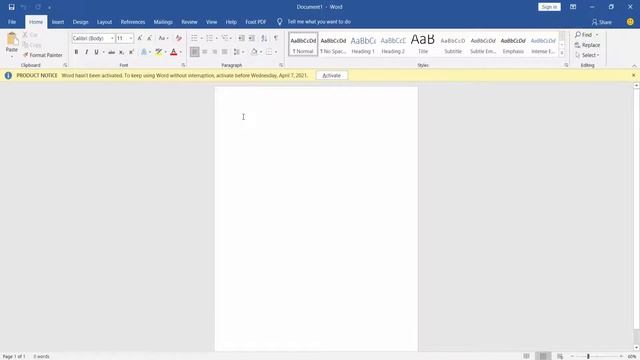Apply the Heading 1 style
The image size is (640, 360).
[363, 44]
